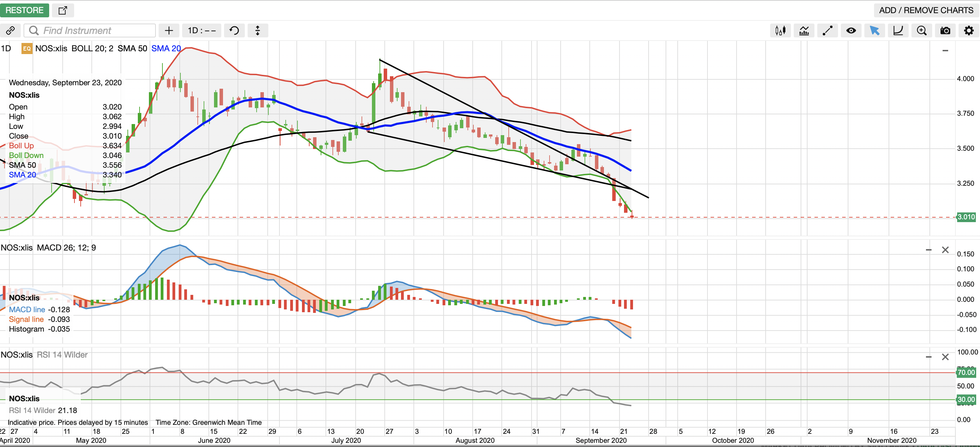The image size is (980, 447).
Task: Click the zoom-in magnifier icon
Action: [921, 30]
